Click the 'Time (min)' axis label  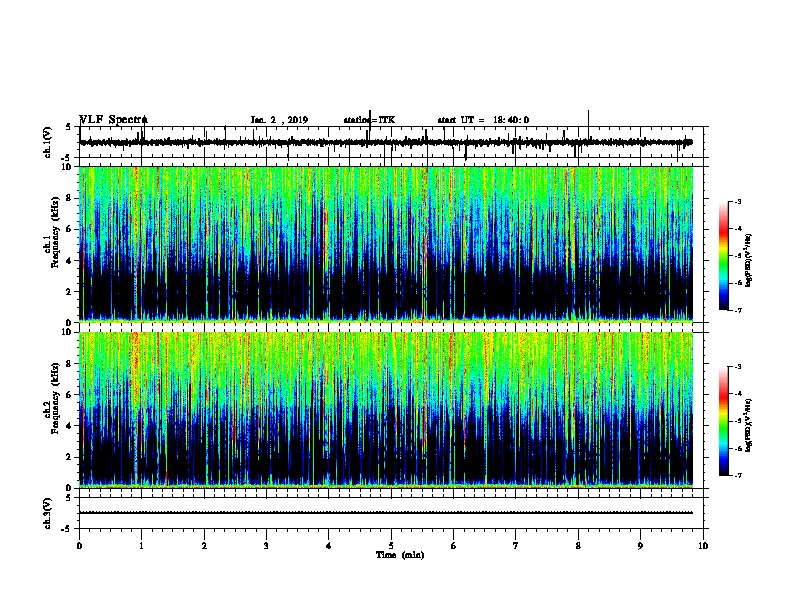coord(400,555)
